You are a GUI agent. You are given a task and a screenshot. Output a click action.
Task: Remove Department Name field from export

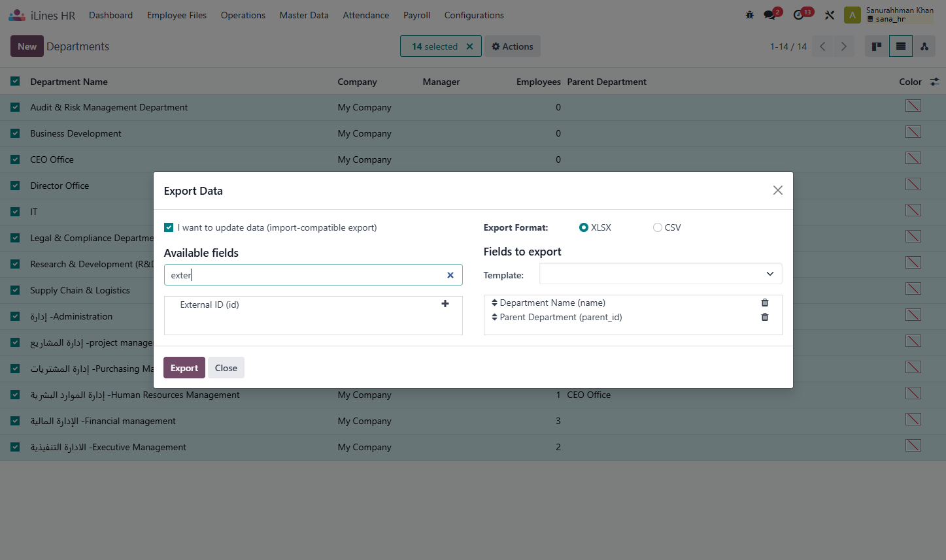tap(765, 303)
